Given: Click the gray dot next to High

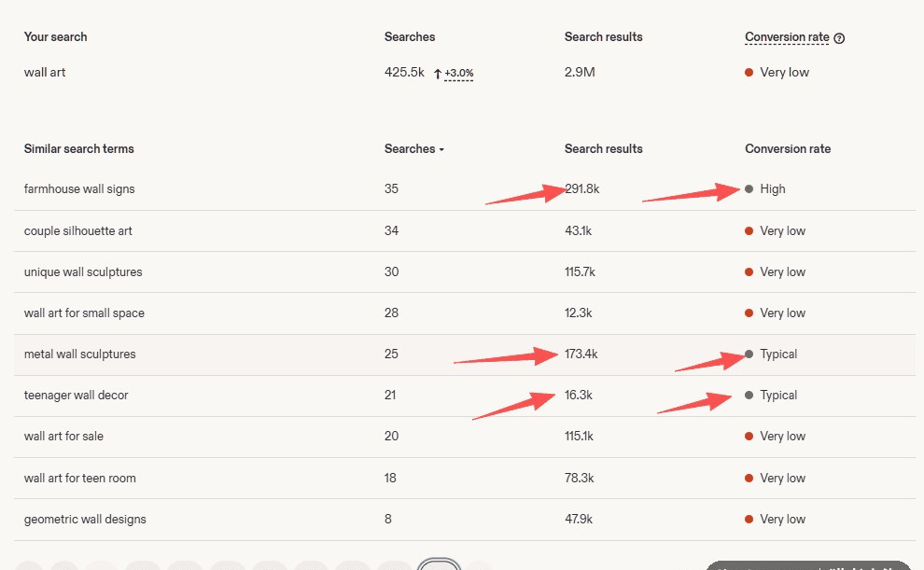Looking at the screenshot, I should point(749,189).
